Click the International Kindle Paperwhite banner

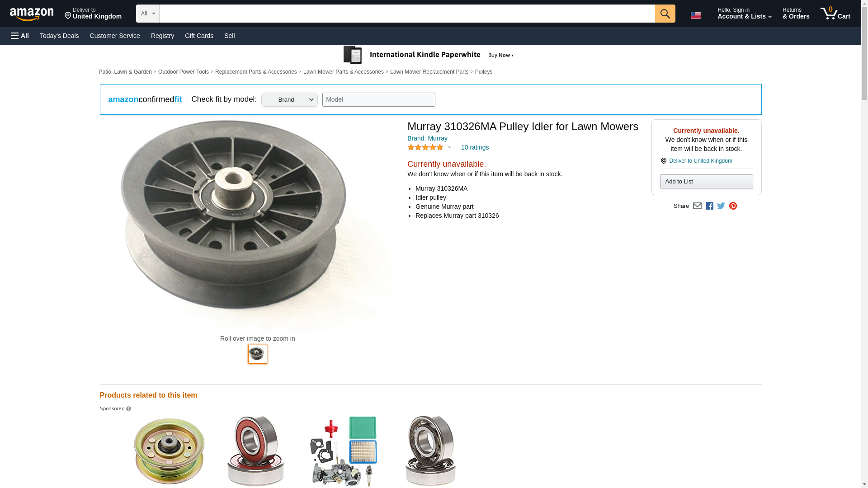click(429, 55)
